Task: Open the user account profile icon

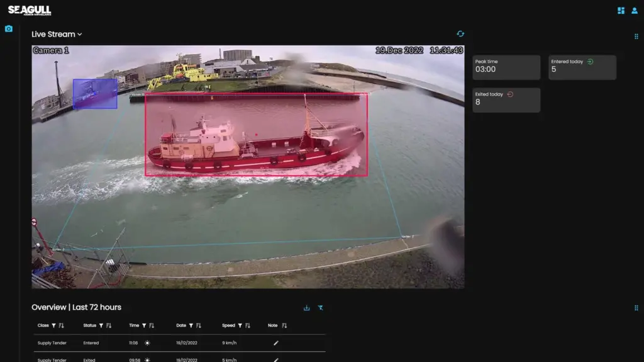Action: point(635,11)
